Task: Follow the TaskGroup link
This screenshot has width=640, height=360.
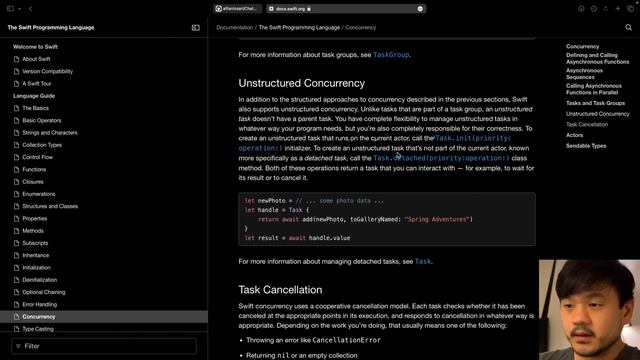Action: point(391,55)
